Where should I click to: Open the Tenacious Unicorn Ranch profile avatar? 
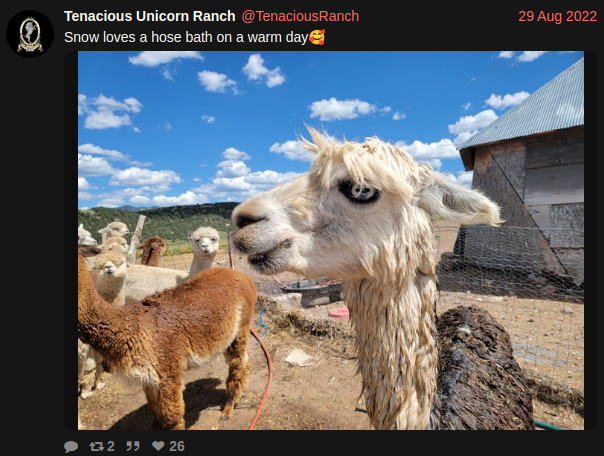pyautogui.click(x=30, y=34)
